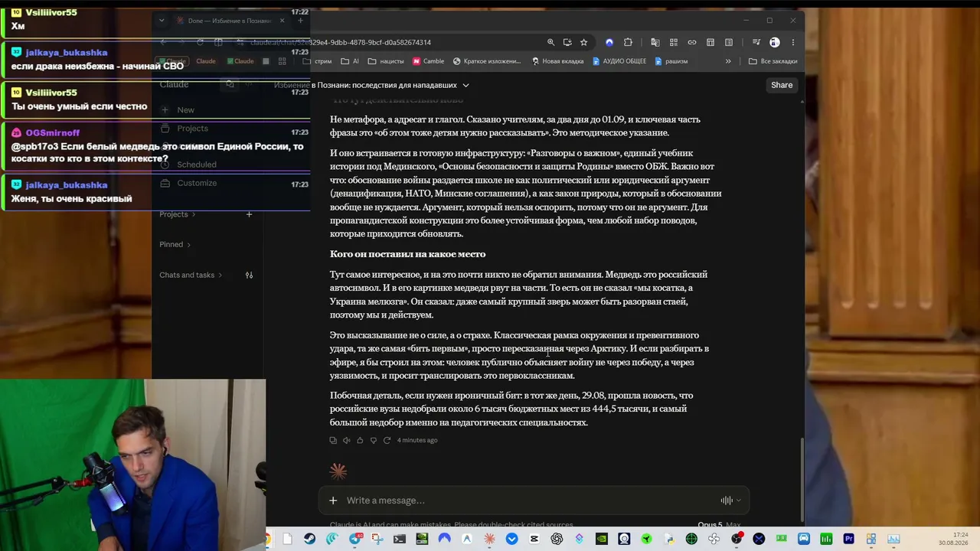Open the Chrome profile avatar
980x551 pixels.
[775, 42]
